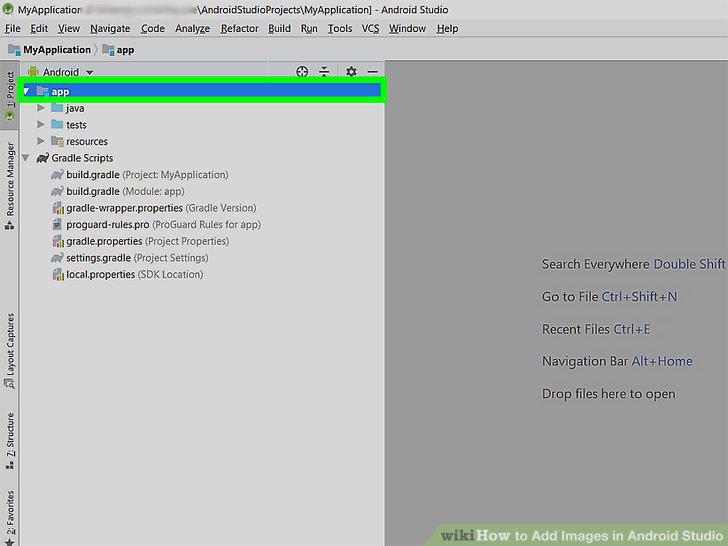Open the Build menu

[279, 29]
